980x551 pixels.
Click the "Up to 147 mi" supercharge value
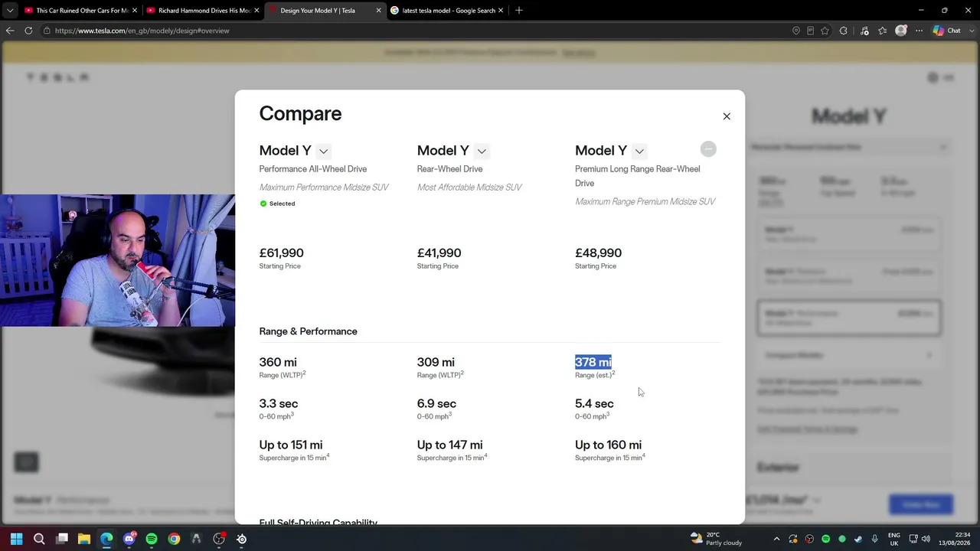click(449, 445)
